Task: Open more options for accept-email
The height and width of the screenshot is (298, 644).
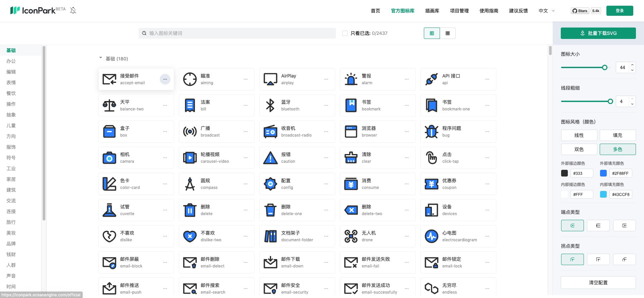Action: 165,79
